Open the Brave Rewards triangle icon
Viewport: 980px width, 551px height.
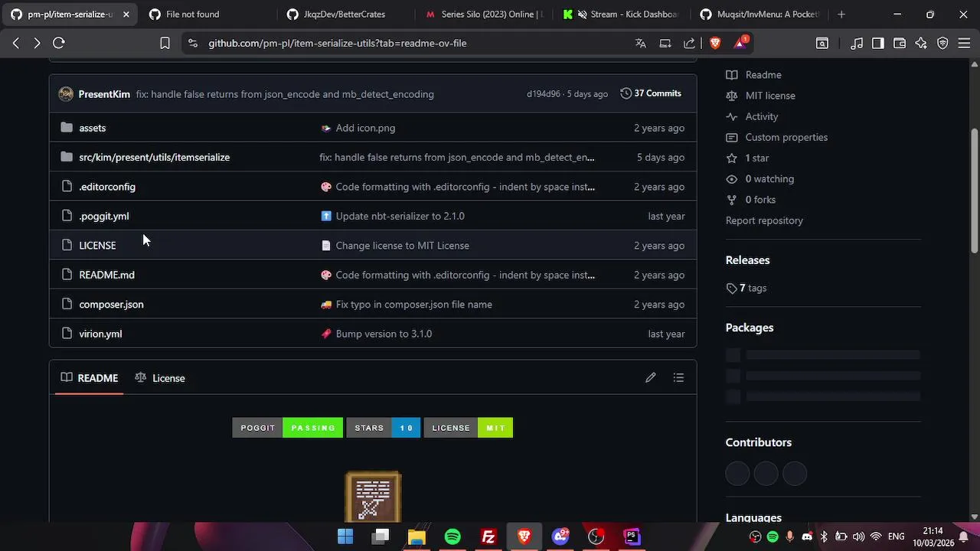coord(740,43)
